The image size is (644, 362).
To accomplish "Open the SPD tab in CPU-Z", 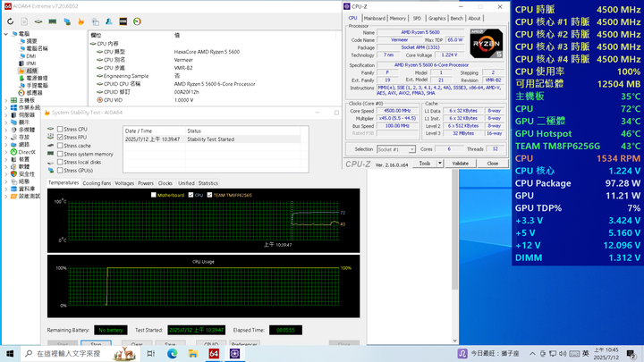I will point(417,19).
